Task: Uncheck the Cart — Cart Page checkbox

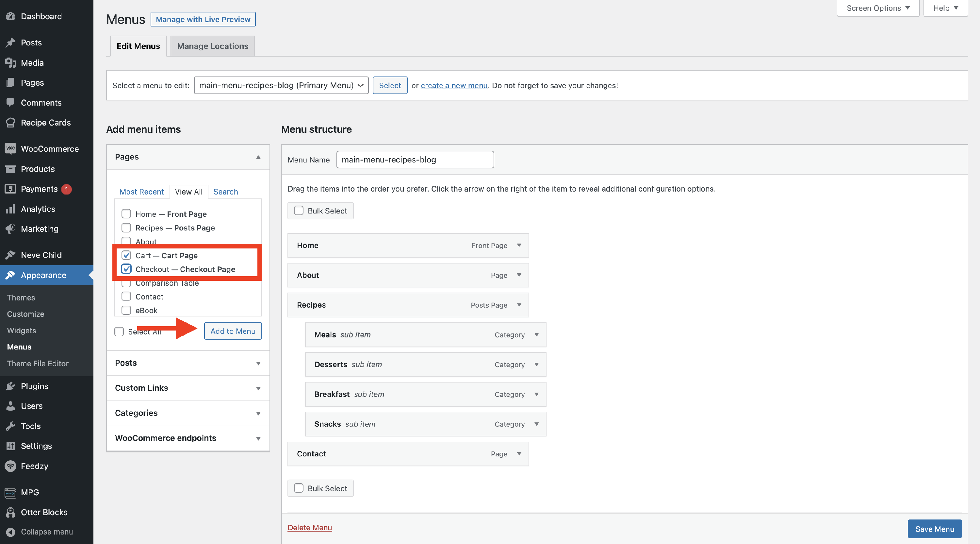Action: coord(126,255)
